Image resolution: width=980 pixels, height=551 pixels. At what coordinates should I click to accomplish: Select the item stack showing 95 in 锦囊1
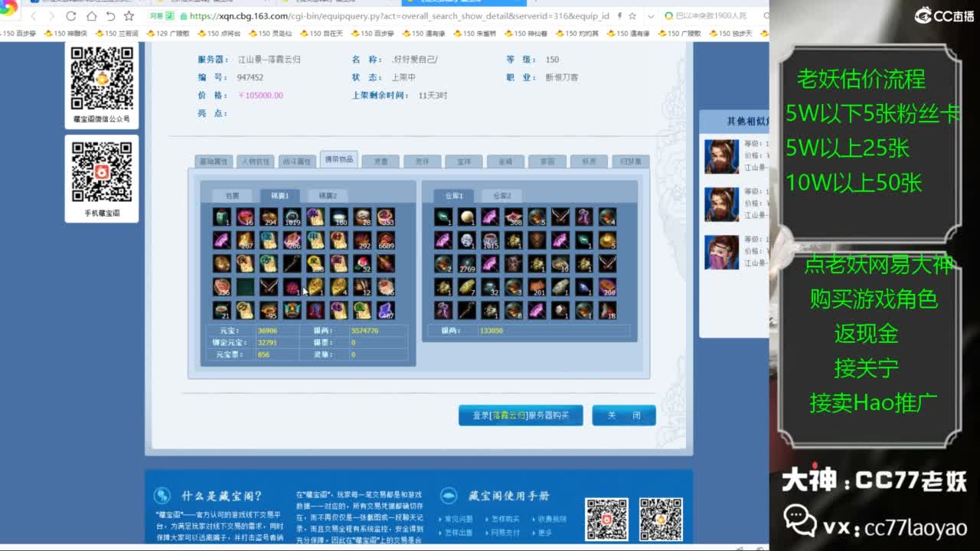pyautogui.click(x=268, y=311)
